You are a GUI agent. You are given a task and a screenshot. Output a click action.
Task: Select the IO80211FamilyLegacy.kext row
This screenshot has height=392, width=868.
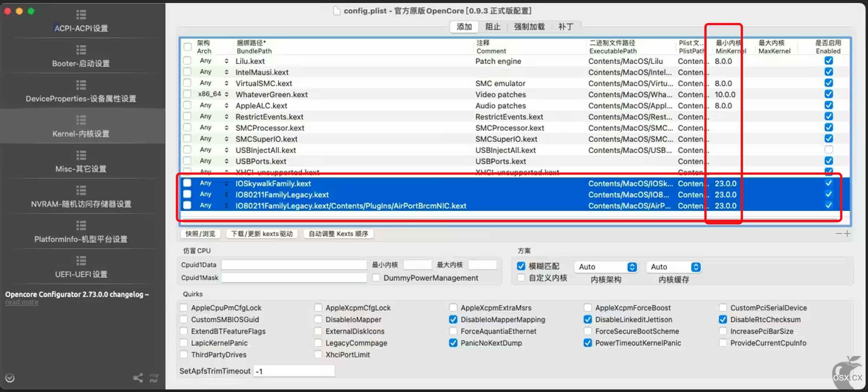(x=516, y=195)
